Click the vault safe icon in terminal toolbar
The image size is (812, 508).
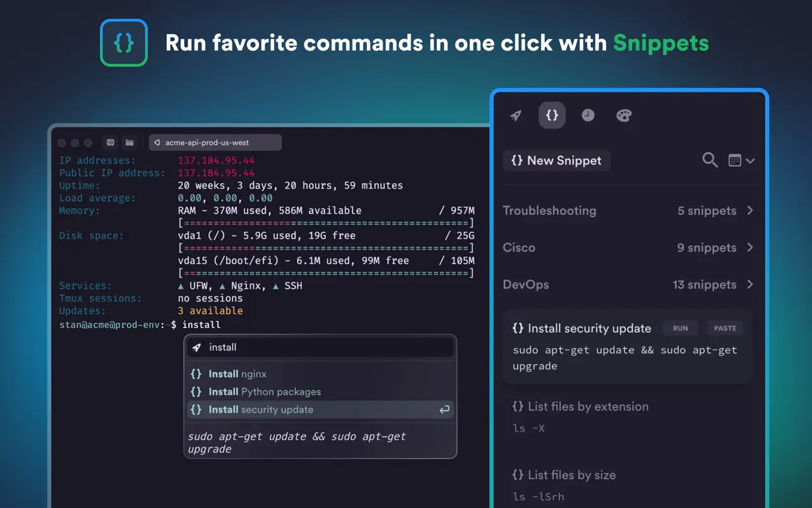[x=110, y=143]
